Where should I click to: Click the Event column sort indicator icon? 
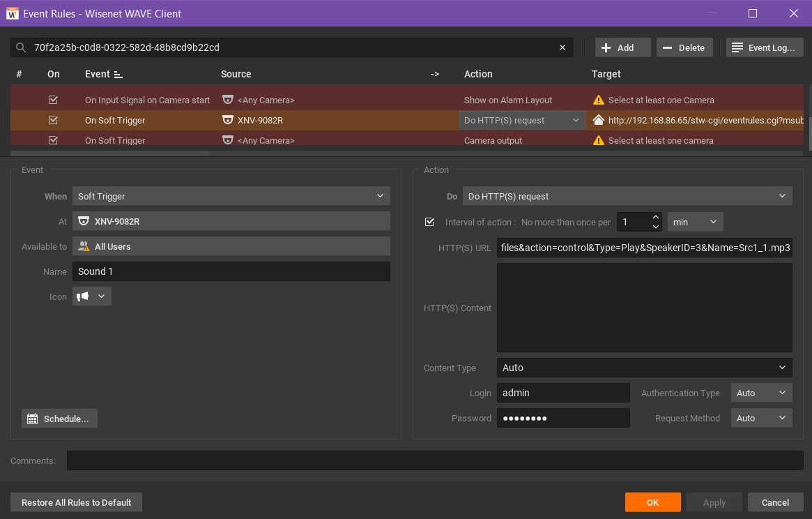pos(118,75)
